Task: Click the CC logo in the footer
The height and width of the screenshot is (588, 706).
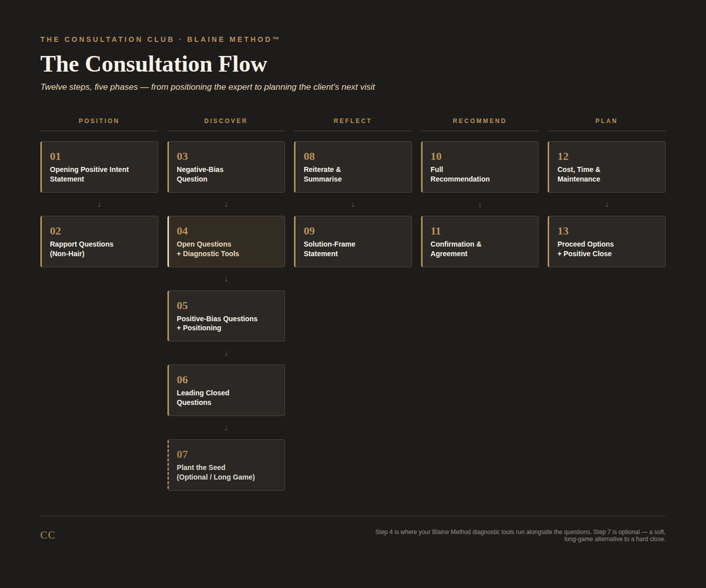Action: pyautogui.click(x=48, y=535)
